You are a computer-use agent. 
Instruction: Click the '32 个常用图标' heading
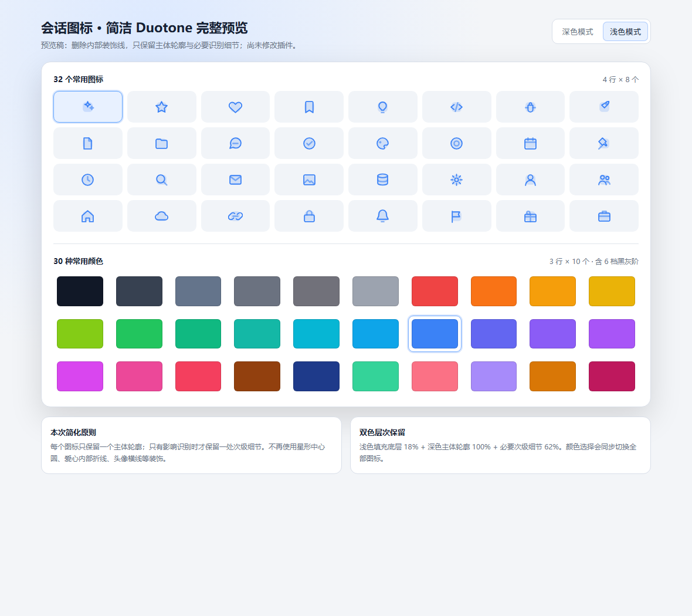pyautogui.click(x=79, y=79)
